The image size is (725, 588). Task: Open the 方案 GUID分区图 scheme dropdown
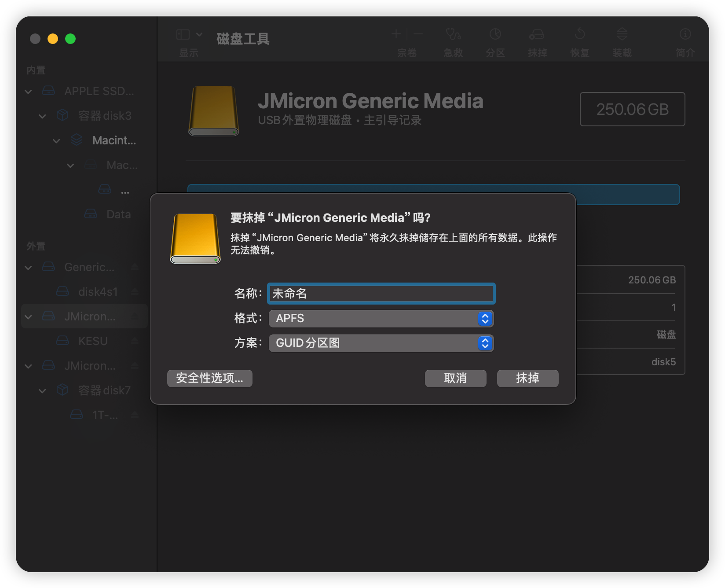pos(381,343)
